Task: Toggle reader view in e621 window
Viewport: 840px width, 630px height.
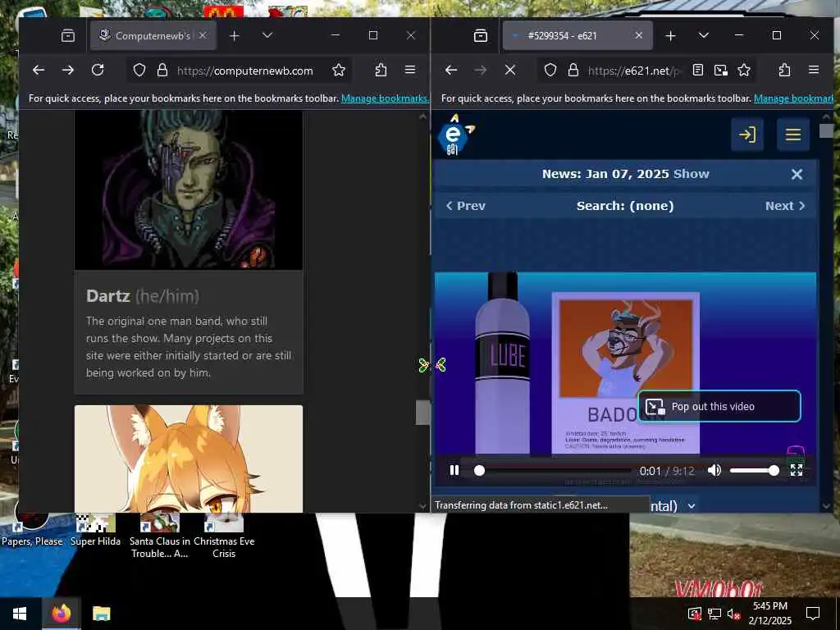Action: (697, 71)
